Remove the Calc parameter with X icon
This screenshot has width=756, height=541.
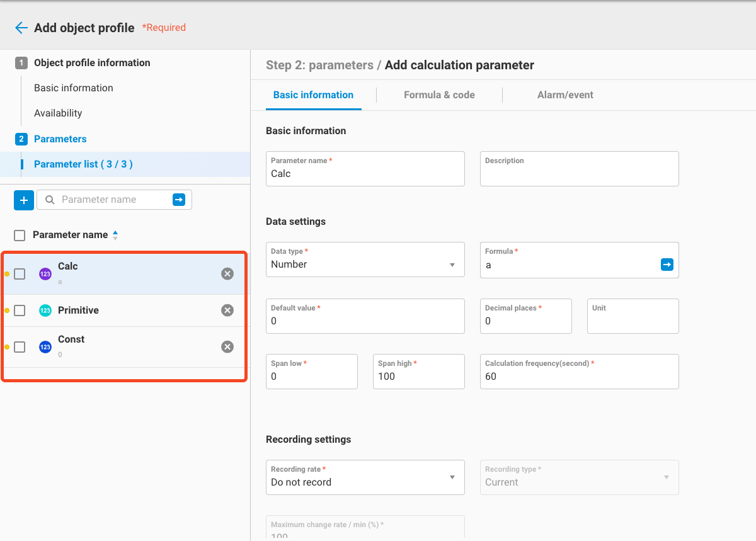(227, 273)
